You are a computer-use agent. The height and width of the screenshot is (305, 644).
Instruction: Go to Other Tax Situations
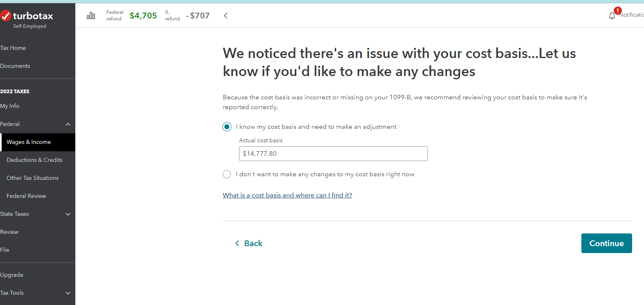click(x=32, y=178)
